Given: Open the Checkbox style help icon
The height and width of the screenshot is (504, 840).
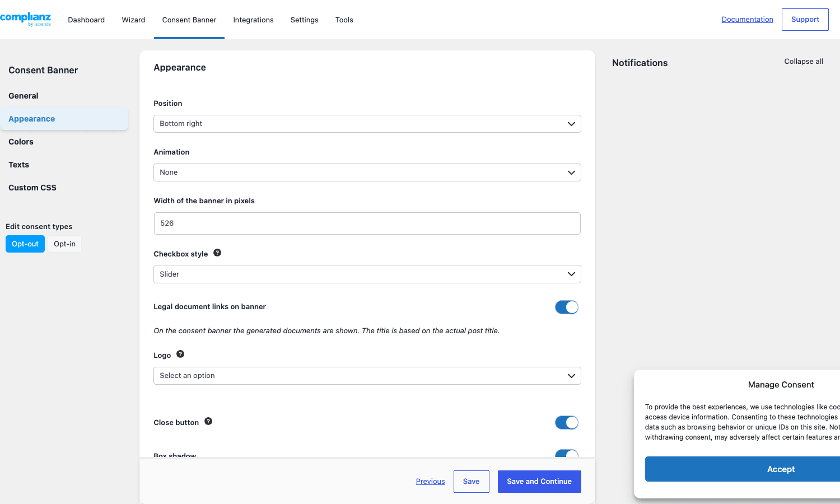Looking at the screenshot, I should [x=217, y=253].
